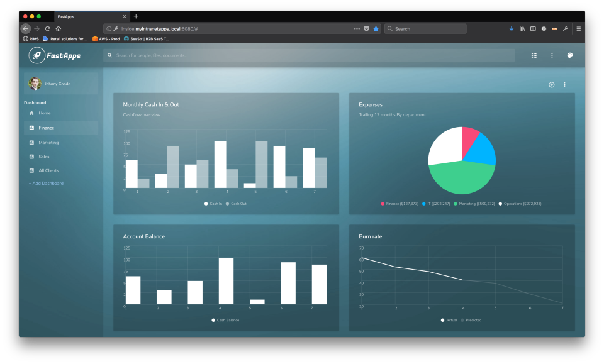The height and width of the screenshot is (364, 604).
Task: Go to the browser home page icon
Action: tap(59, 28)
